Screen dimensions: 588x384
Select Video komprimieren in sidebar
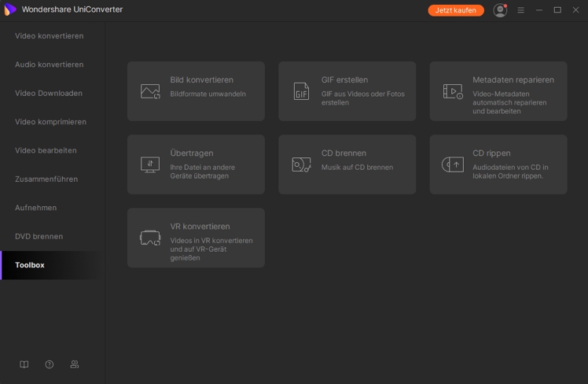50,122
